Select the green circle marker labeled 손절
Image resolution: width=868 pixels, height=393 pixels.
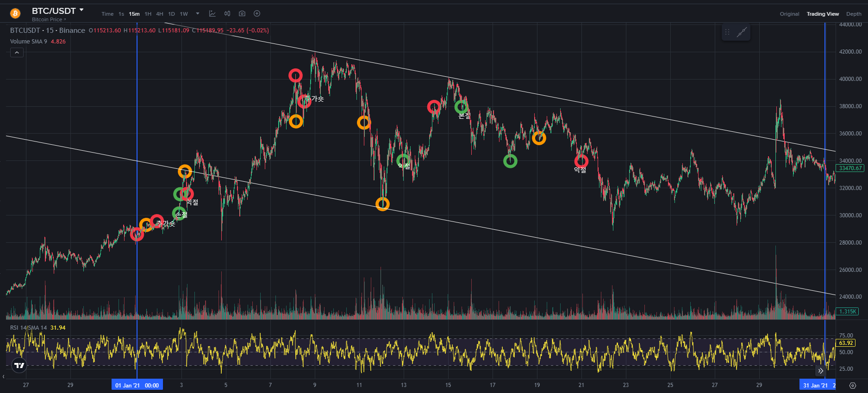[x=179, y=214]
